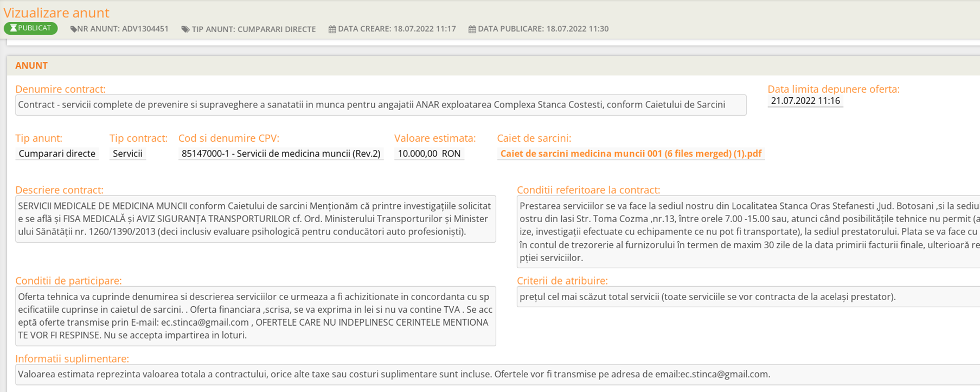
Task: Click the Vizualizare anunt page title
Action: coord(56,12)
